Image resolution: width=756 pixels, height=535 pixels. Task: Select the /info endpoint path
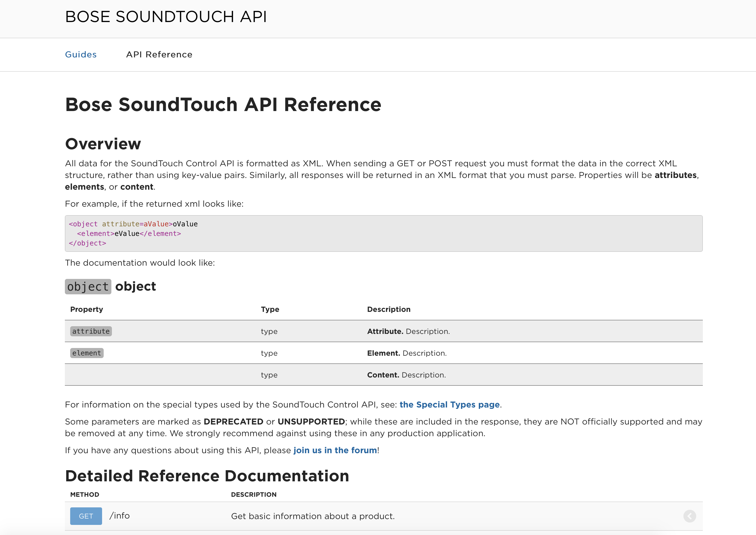pos(120,516)
